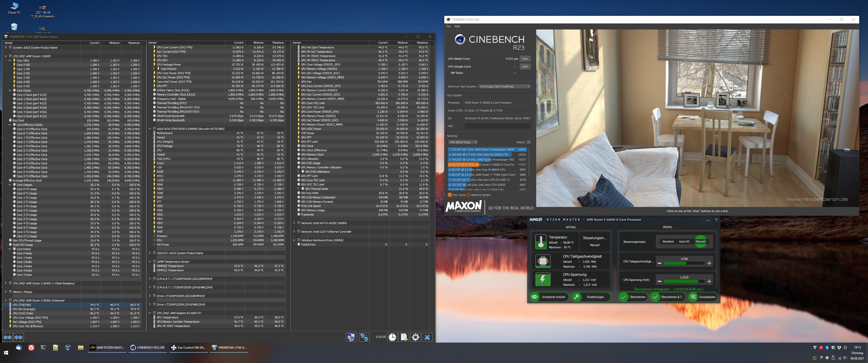The width and height of the screenshot is (868, 363).
Task: Open File Explorer in taskbar
Action: (x=80, y=348)
